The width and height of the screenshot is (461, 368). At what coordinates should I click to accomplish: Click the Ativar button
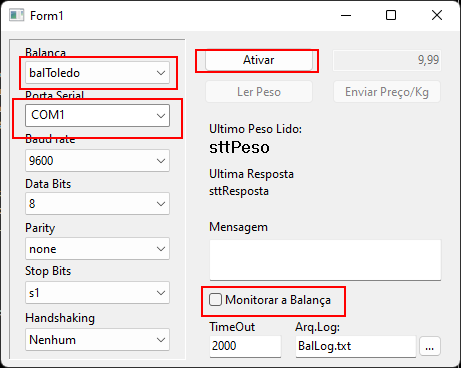coord(259,60)
